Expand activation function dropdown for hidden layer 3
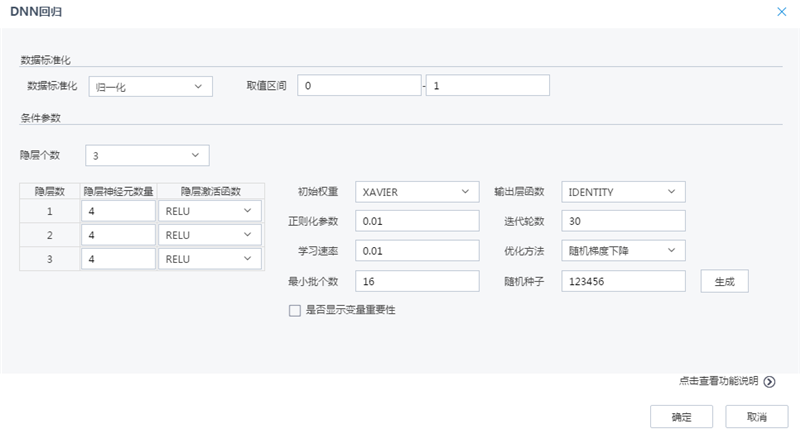This screenshot has height=433, width=800. 209,259
